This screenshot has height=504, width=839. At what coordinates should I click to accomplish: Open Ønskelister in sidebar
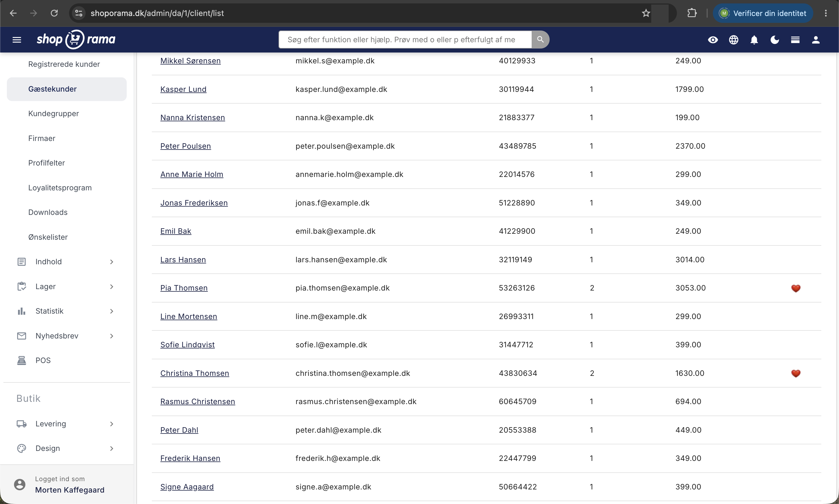pyautogui.click(x=48, y=237)
